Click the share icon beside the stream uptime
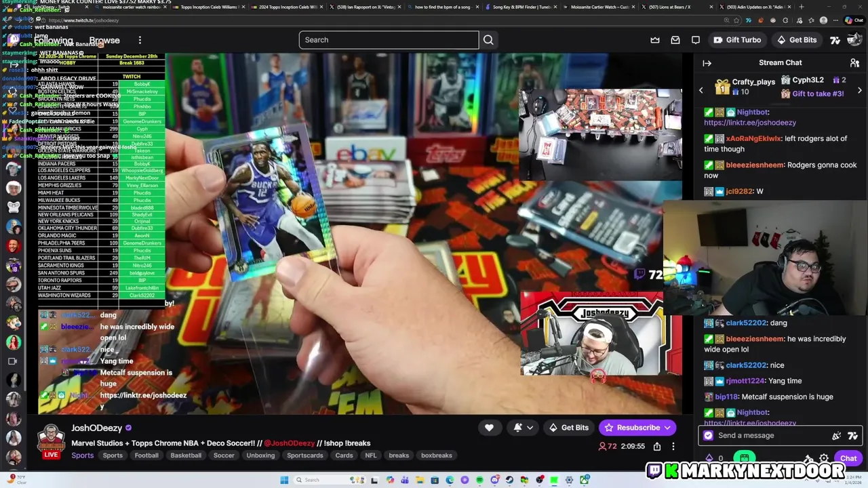The height and width of the screenshot is (488, 868). tap(657, 447)
